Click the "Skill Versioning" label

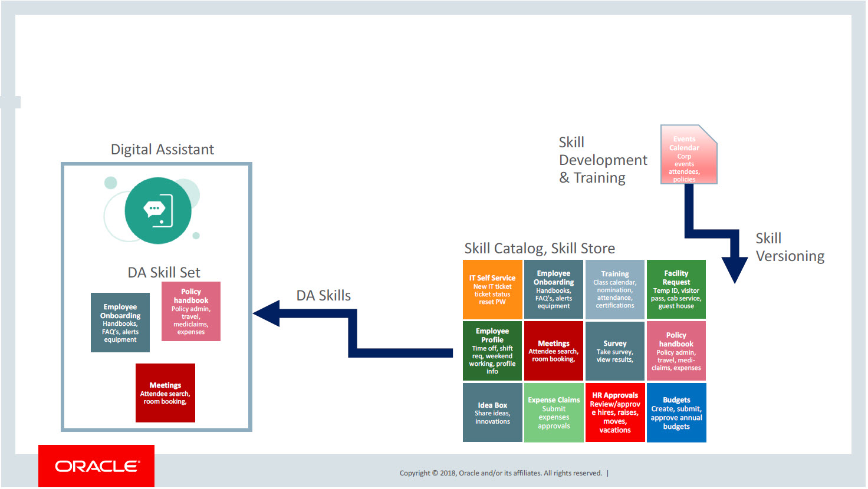(x=790, y=247)
